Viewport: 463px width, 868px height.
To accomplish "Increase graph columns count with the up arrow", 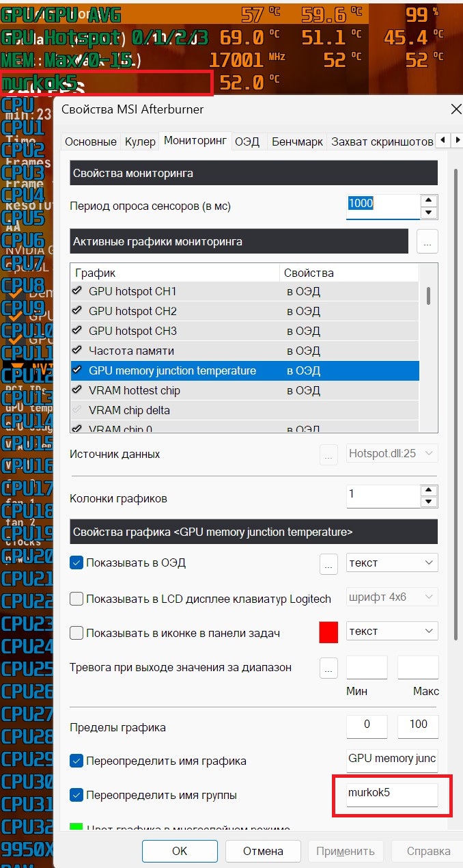I will pos(429,491).
